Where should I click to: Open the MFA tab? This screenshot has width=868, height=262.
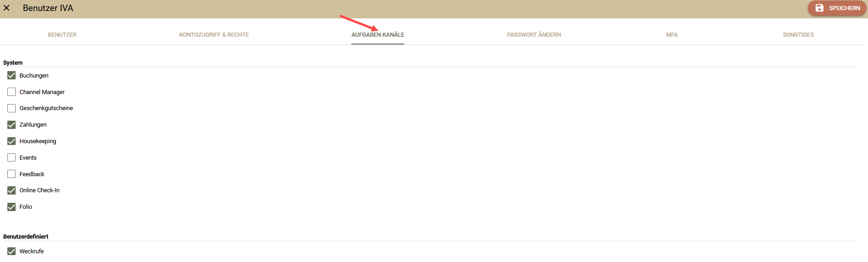(x=672, y=35)
